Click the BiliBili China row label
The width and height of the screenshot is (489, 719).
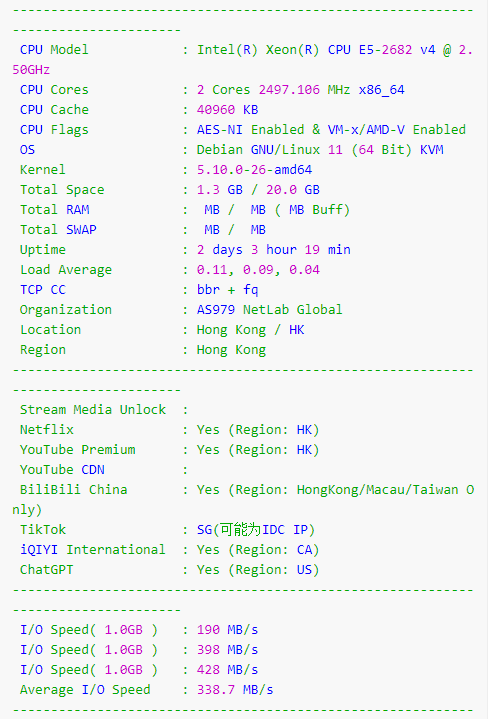point(73,490)
